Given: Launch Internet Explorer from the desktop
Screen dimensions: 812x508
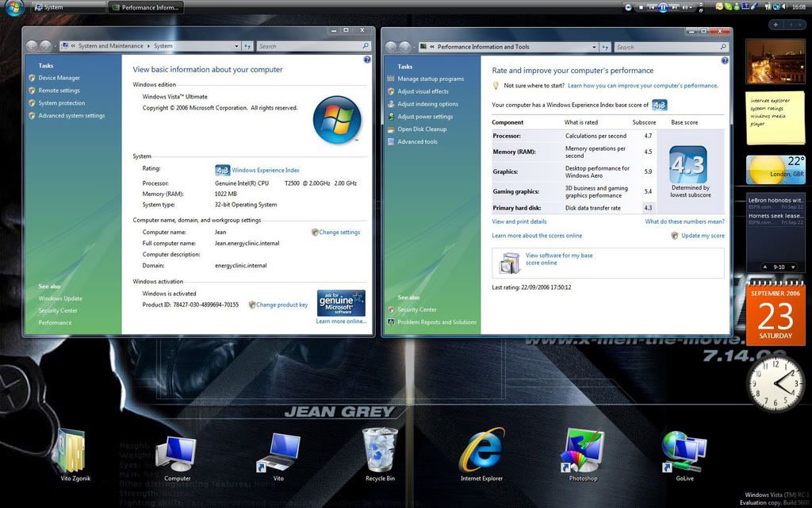Looking at the screenshot, I should pos(481,449).
